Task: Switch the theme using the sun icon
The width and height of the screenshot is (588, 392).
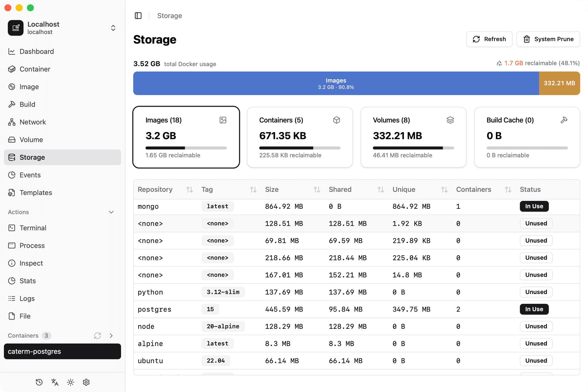Action: pyautogui.click(x=70, y=382)
